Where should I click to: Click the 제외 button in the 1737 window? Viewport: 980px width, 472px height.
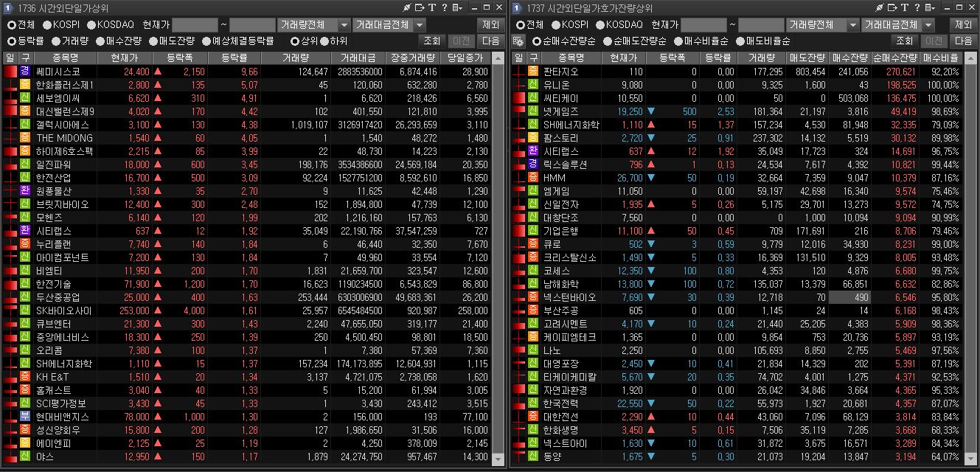pos(964,24)
